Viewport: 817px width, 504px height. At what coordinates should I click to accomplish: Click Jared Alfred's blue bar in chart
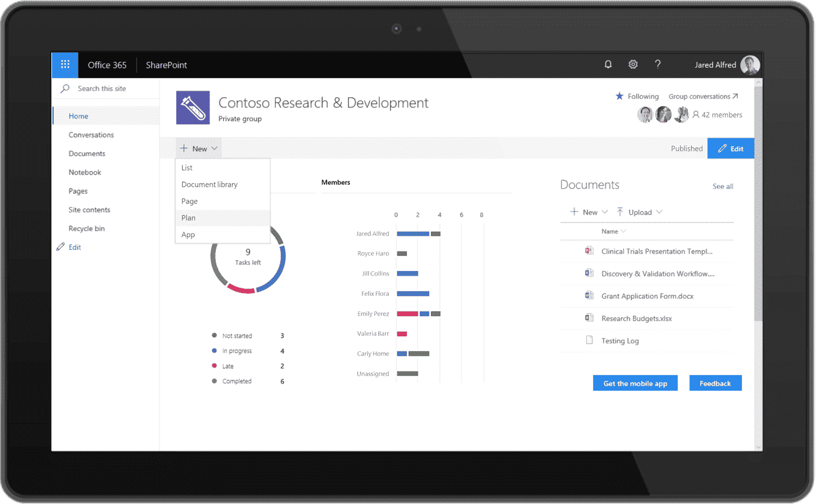click(413, 234)
